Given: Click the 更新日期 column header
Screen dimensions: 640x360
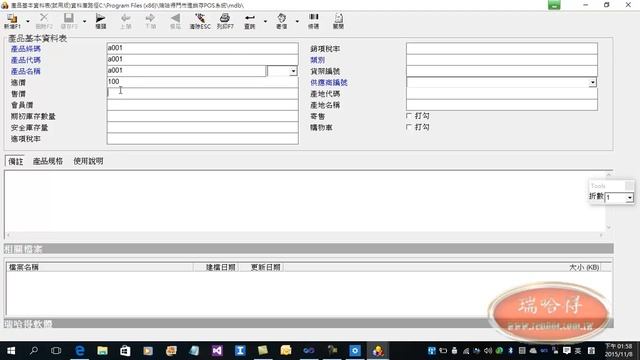Looking at the screenshot, I should point(261,267).
